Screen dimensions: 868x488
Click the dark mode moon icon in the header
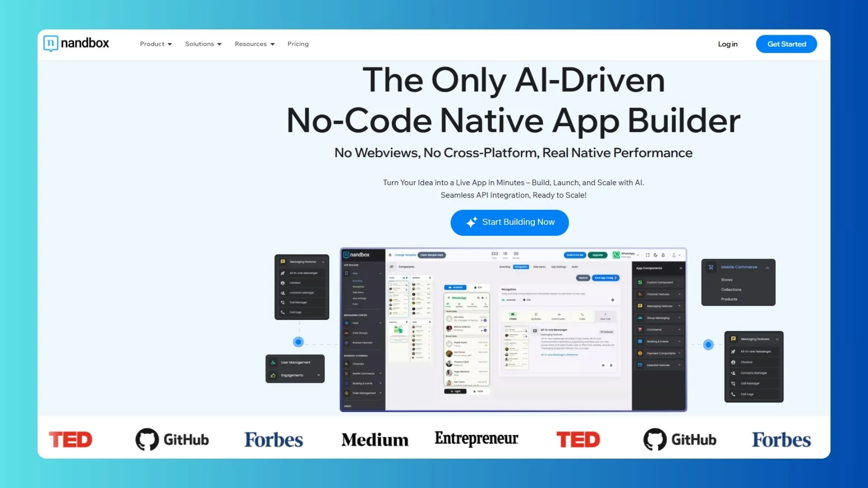click(656, 255)
